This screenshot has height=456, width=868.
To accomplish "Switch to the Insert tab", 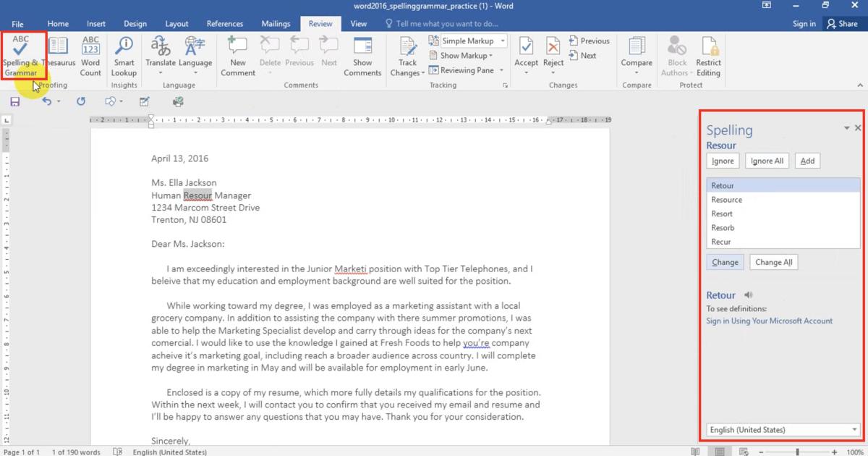I will pos(96,24).
